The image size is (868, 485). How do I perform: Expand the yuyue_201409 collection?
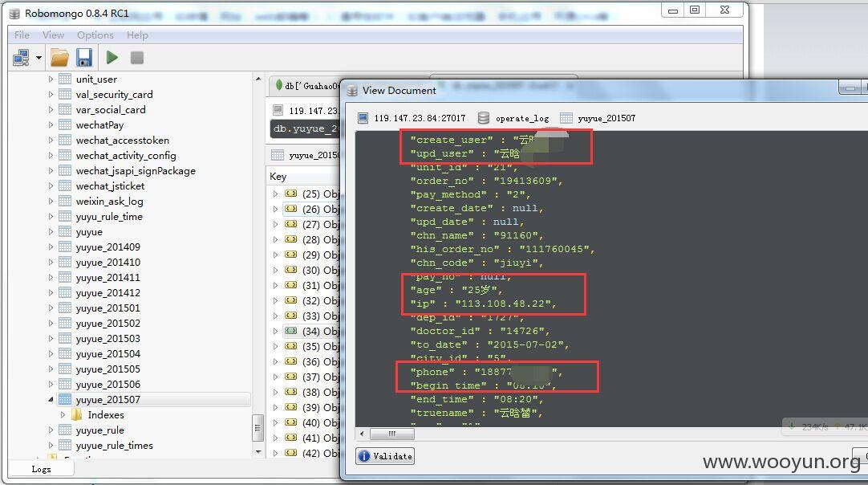(51, 247)
